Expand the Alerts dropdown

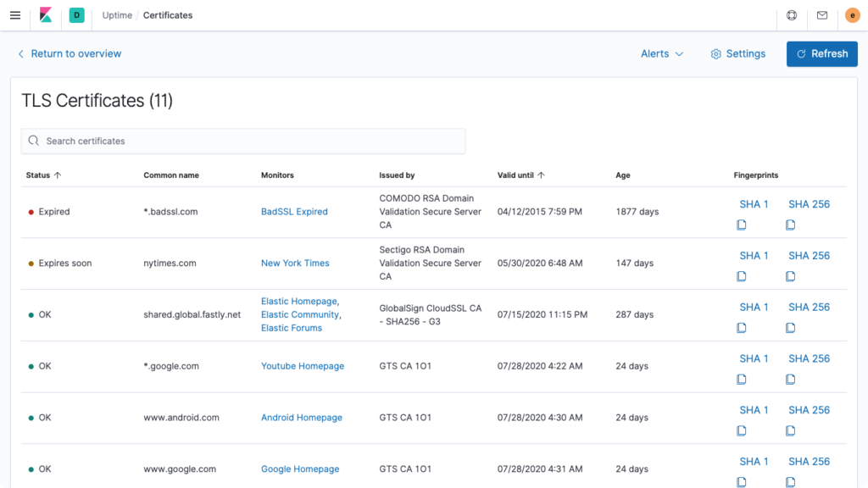(x=662, y=53)
